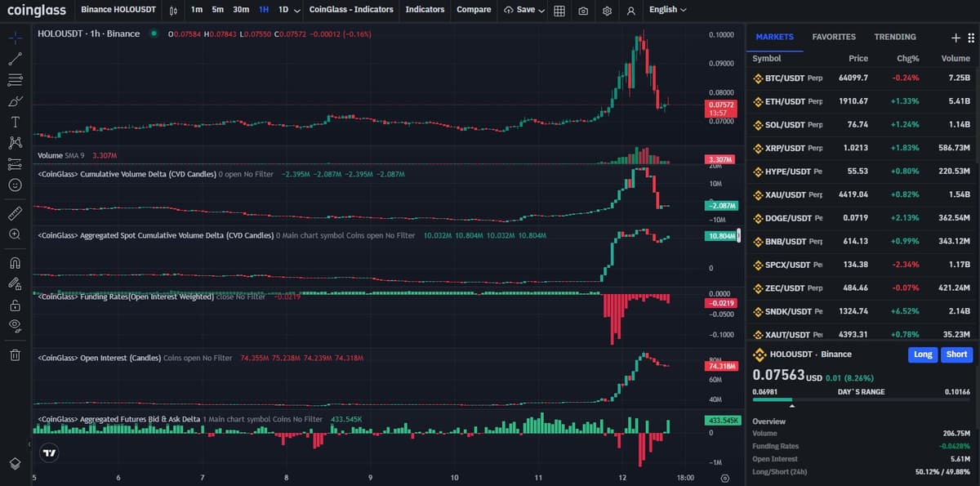This screenshot has width=980, height=486.
Task: Select BTC/USDT Perp row
Action: 862,78
